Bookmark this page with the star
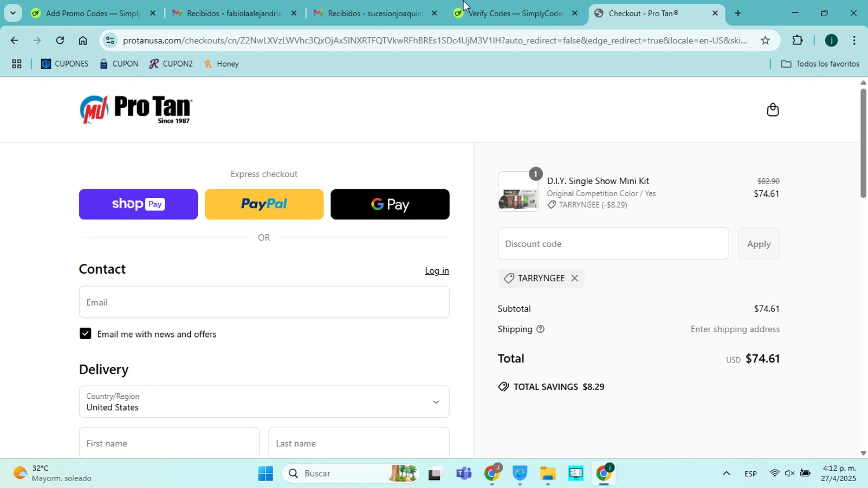This screenshot has width=868, height=488. click(x=765, y=41)
